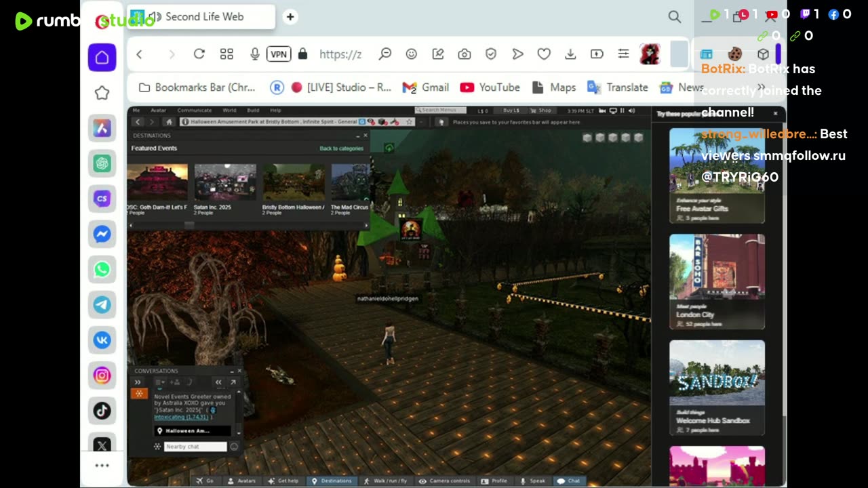Screen dimensions: 868x488
Task: Open the Intoxicating location link in chat
Action: (x=182, y=417)
